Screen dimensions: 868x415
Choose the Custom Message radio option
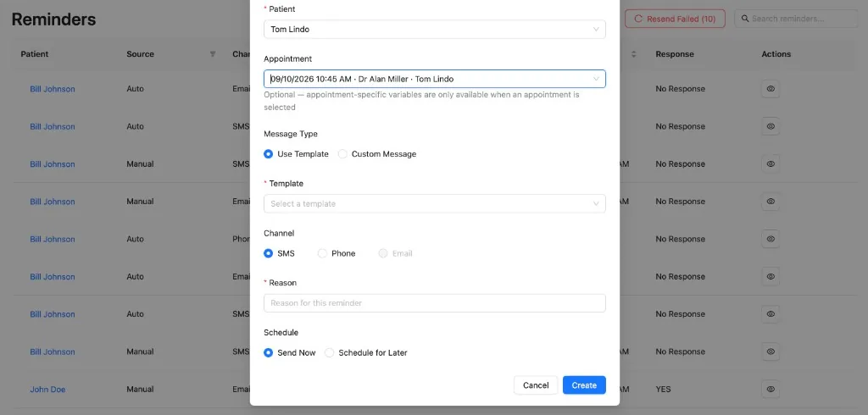tap(342, 154)
